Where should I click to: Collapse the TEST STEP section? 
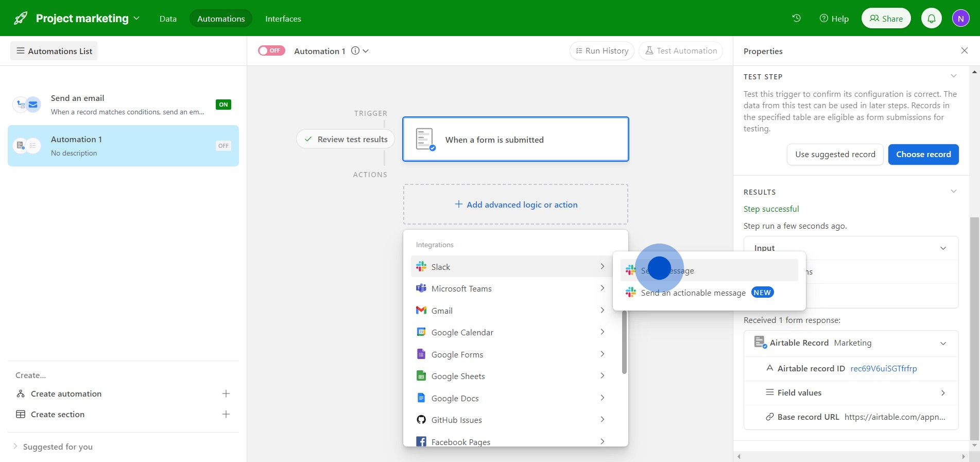coord(953,76)
